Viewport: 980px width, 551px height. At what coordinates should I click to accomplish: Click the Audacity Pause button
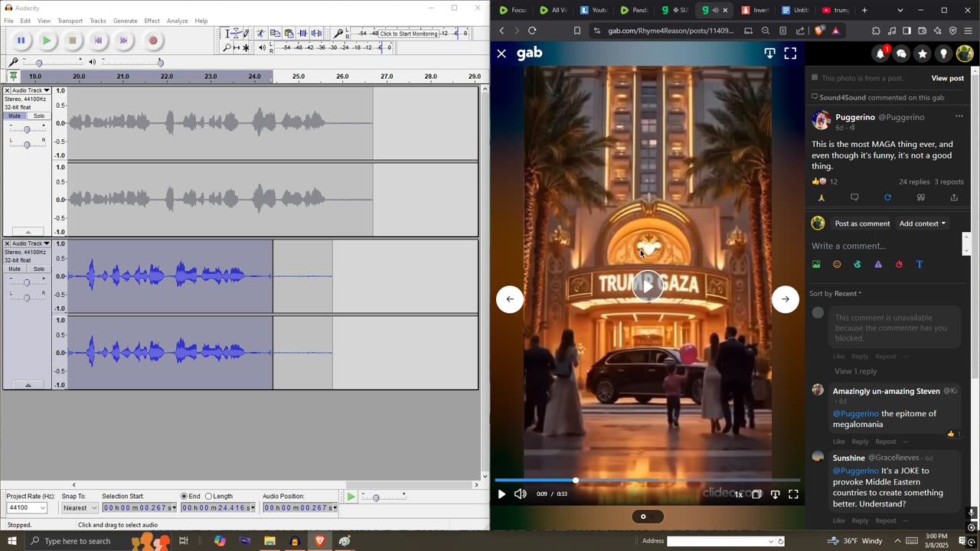point(21,41)
